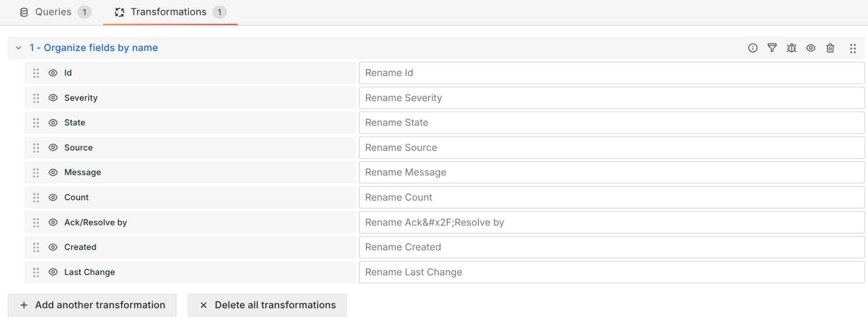Toggle visibility of the State field
Screen dimensions: 868x334
(x=53, y=123)
